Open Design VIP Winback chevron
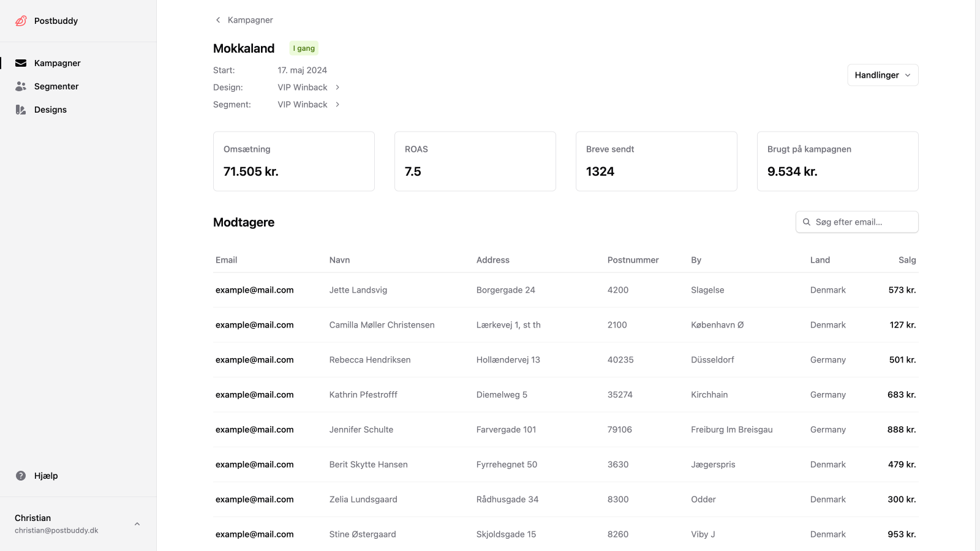Screen dimensions: 980x551 [x=337, y=88]
